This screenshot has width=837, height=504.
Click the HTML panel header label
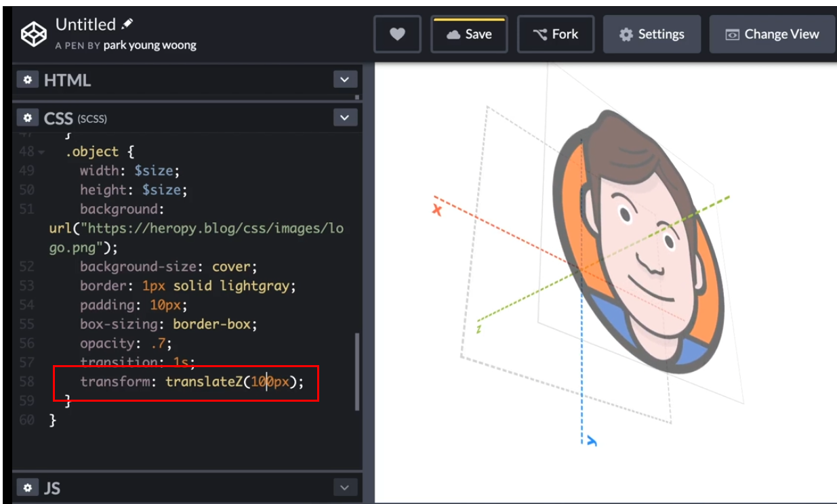pyautogui.click(x=67, y=80)
